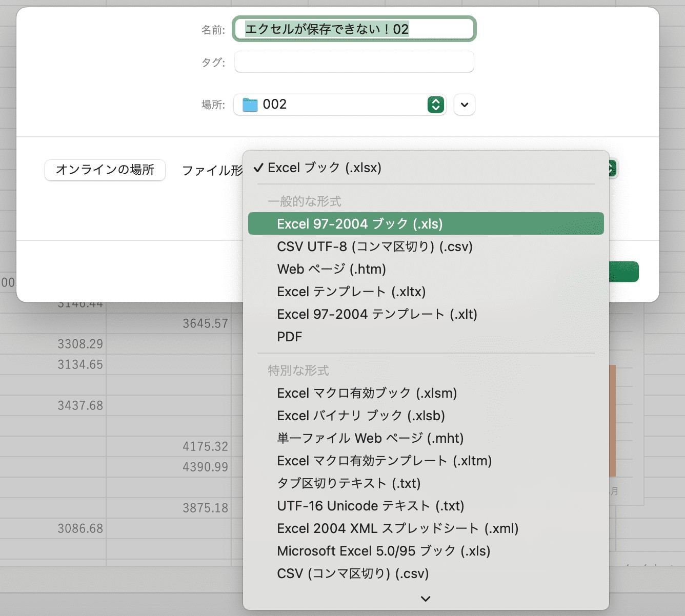The width and height of the screenshot is (685, 616).
Task: Choose UTF-16 Unicode テキスト (.txt)
Action: click(426, 506)
